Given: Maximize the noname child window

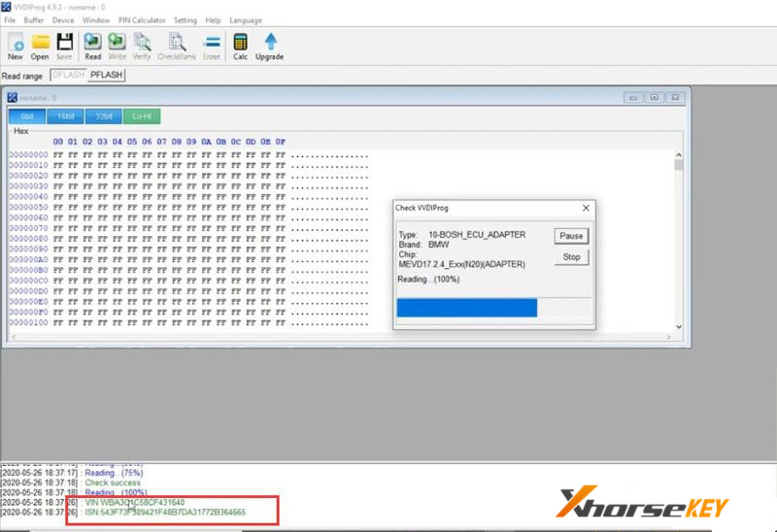Looking at the screenshot, I should (654, 98).
